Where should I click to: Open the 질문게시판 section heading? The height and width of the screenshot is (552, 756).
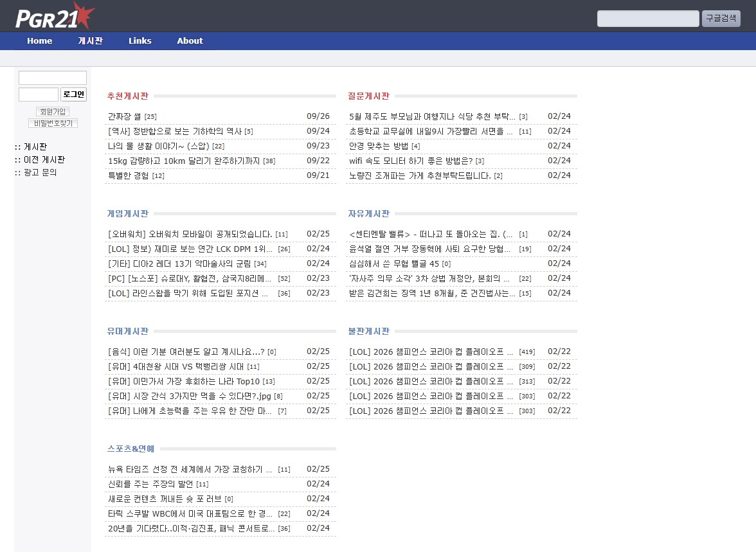pyautogui.click(x=369, y=96)
